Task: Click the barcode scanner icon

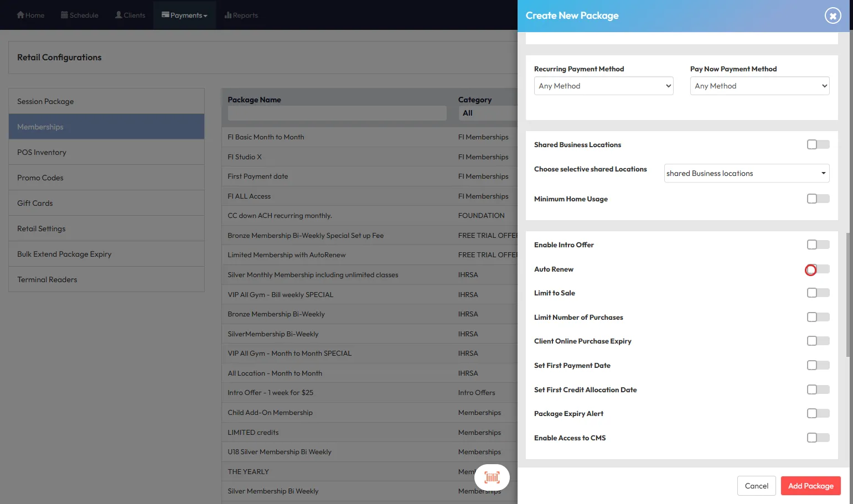Action: pyautogui.click(x=492, y=477)
